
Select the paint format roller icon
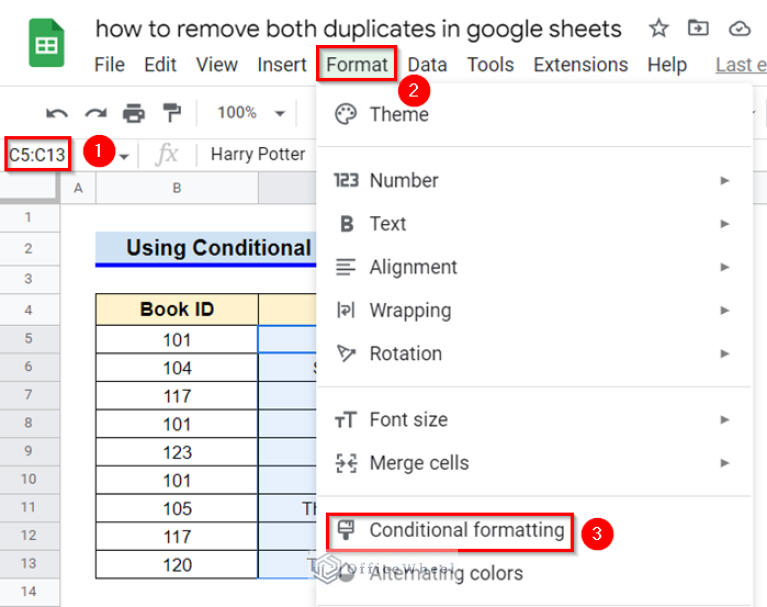pyautogui.click(x=171, y=113)
